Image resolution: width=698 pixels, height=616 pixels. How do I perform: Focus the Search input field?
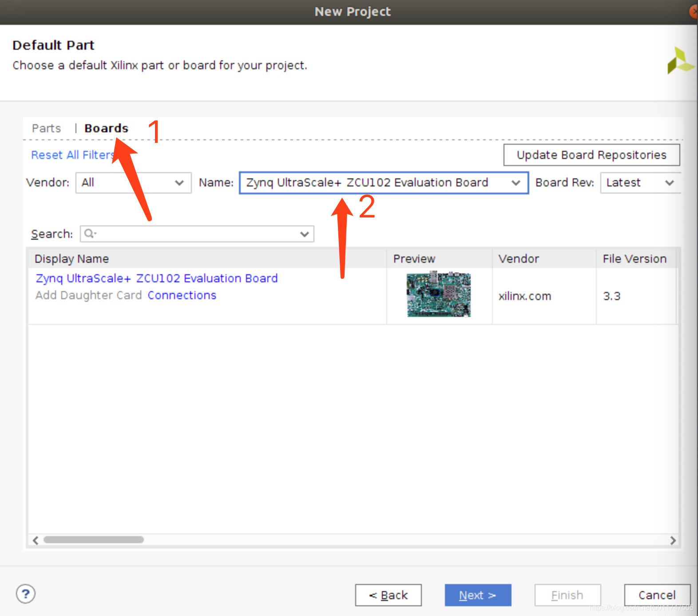(x=197, y=234)
